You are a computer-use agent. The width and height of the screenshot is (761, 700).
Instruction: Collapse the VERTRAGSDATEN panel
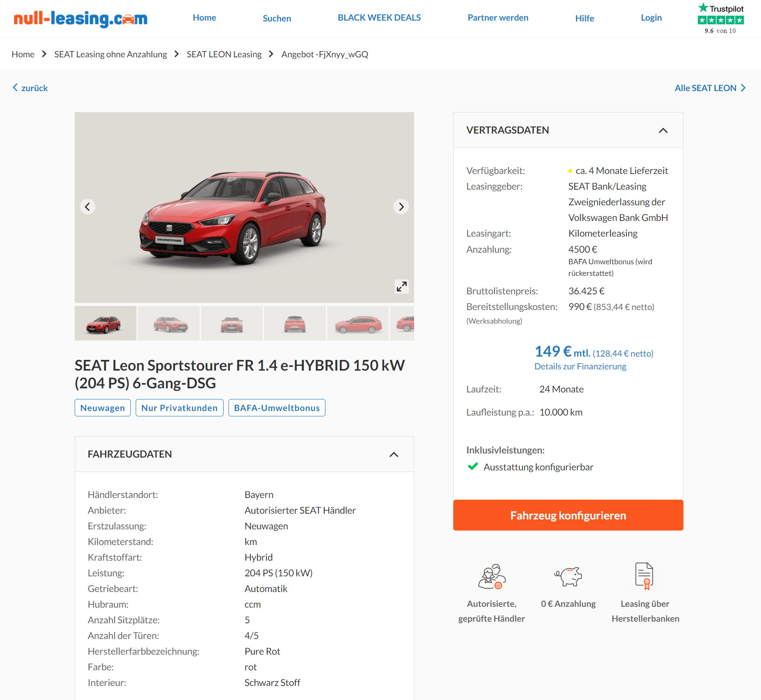coord(663,130)
